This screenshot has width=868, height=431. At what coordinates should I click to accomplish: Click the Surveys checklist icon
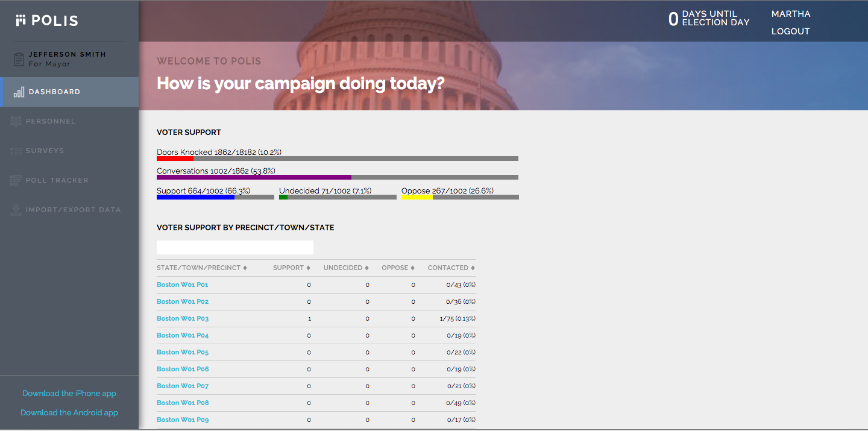(15, 151)
